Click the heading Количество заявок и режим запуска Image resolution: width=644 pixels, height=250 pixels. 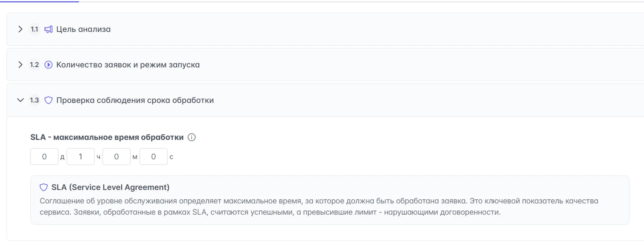[128, 65]
